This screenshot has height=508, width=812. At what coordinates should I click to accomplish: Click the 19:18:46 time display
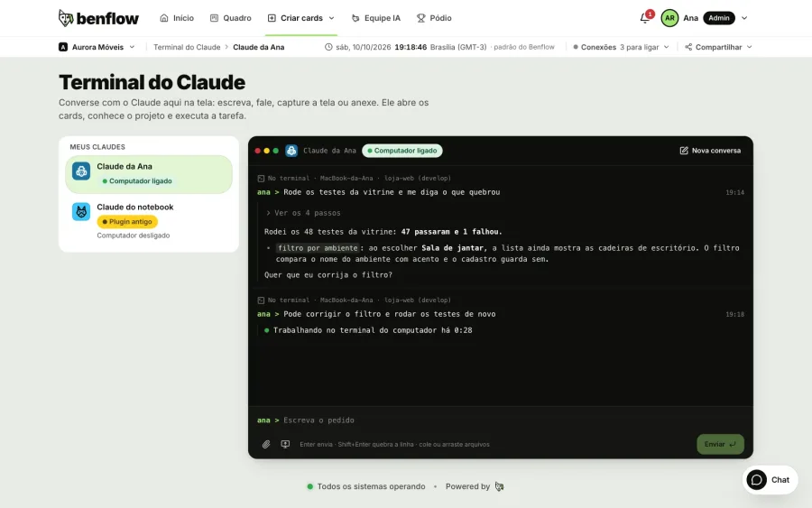tap(411, 47)
